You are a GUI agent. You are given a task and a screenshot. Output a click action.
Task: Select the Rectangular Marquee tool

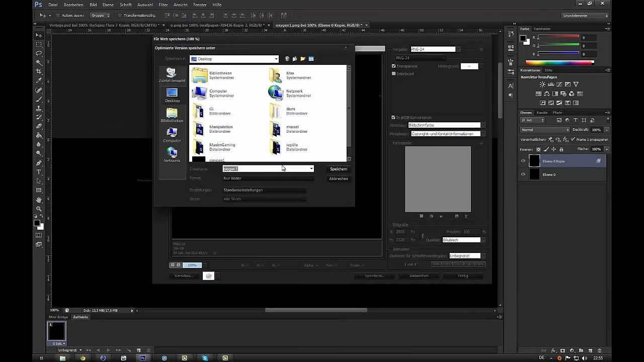[x=39, y=44]
